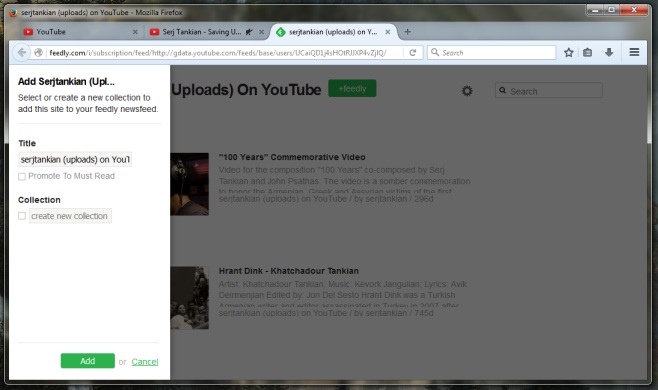Mute audio on the Serj Tankian tab
The height and width of the screenshot is (390, 658).
pos(249,32)
